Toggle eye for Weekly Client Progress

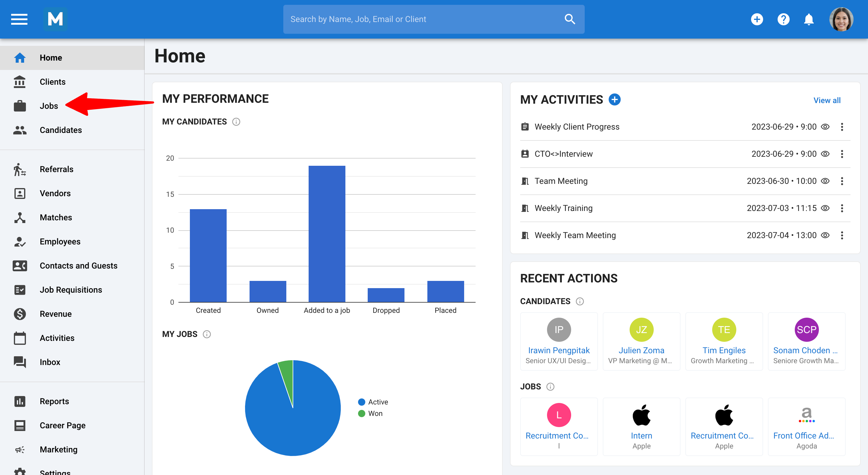click(825, 127)
